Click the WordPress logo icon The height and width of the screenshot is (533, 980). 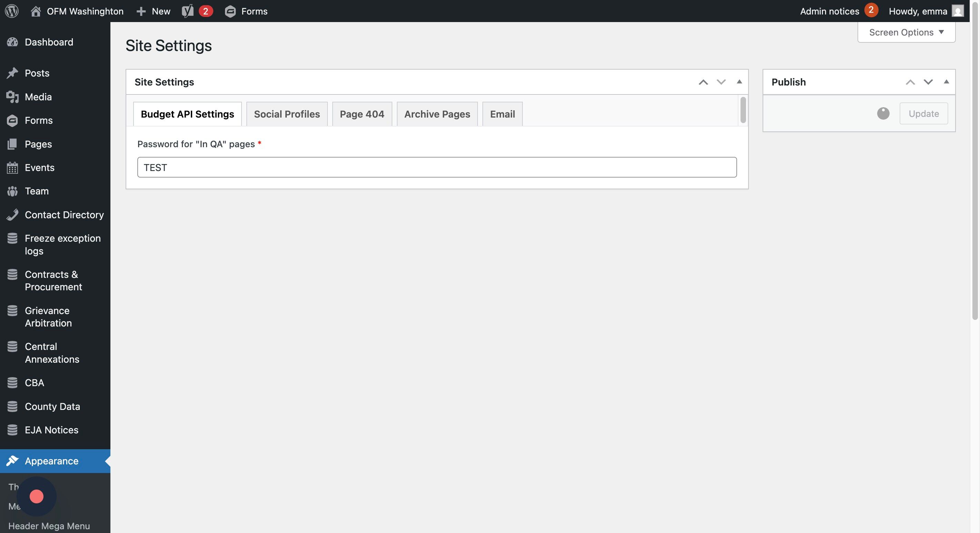12,11
